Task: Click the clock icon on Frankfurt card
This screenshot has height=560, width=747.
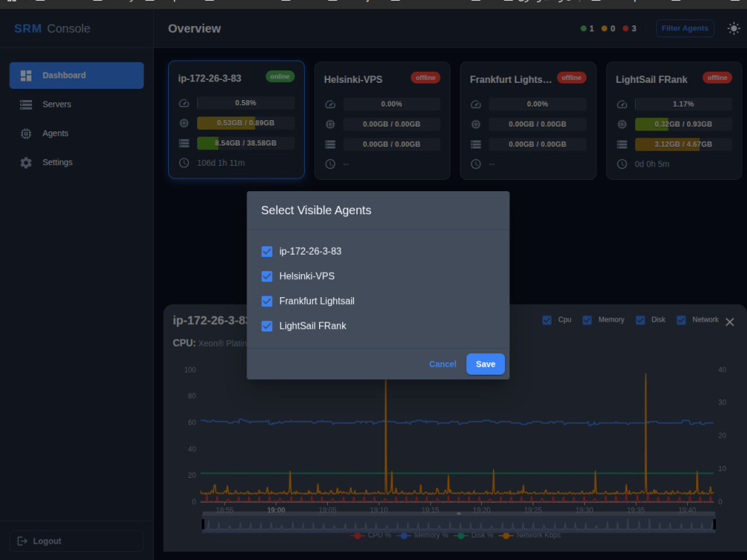Action: tap(475, 164)
